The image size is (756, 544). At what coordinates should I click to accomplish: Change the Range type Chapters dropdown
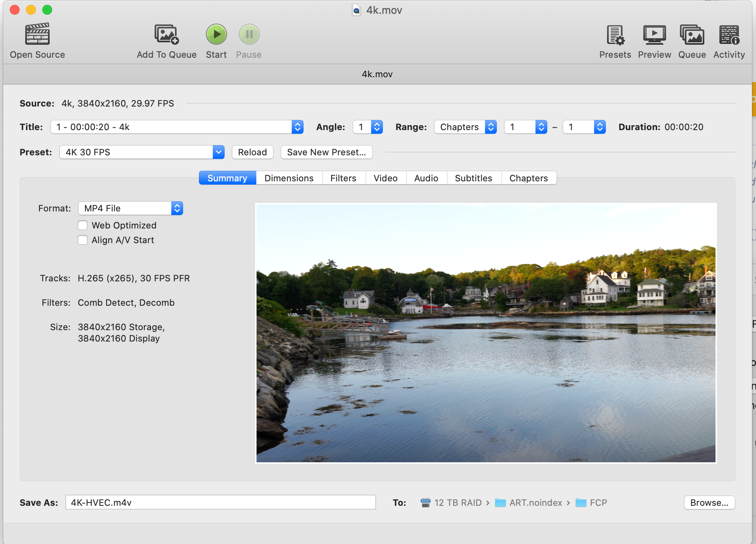(x=465, y=127)
